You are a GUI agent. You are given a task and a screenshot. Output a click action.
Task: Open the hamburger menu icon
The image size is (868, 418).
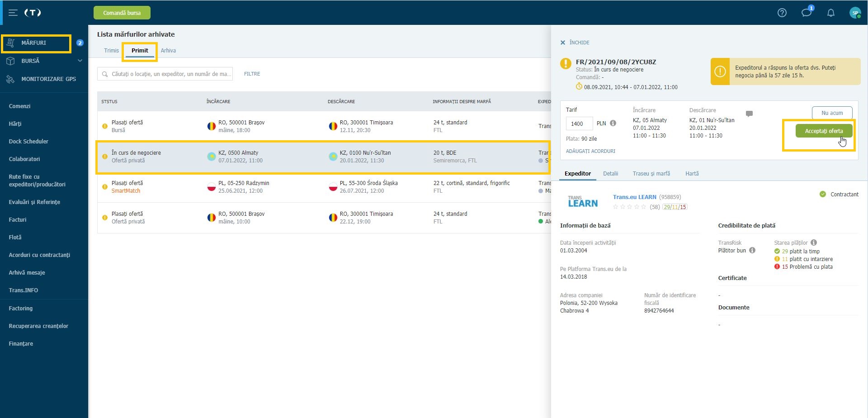click(x=13, y=13)
